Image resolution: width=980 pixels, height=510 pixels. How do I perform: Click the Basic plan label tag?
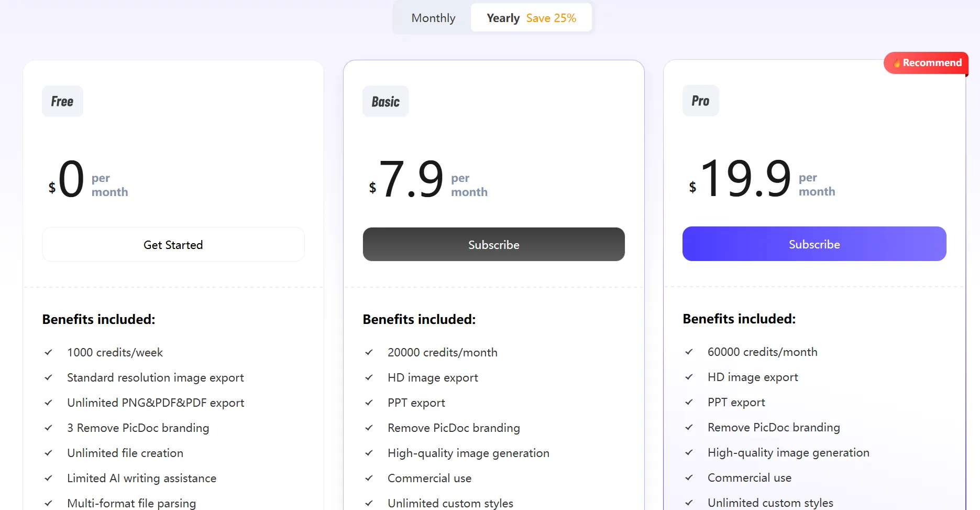pyautogui.click(x=386, y=102)
